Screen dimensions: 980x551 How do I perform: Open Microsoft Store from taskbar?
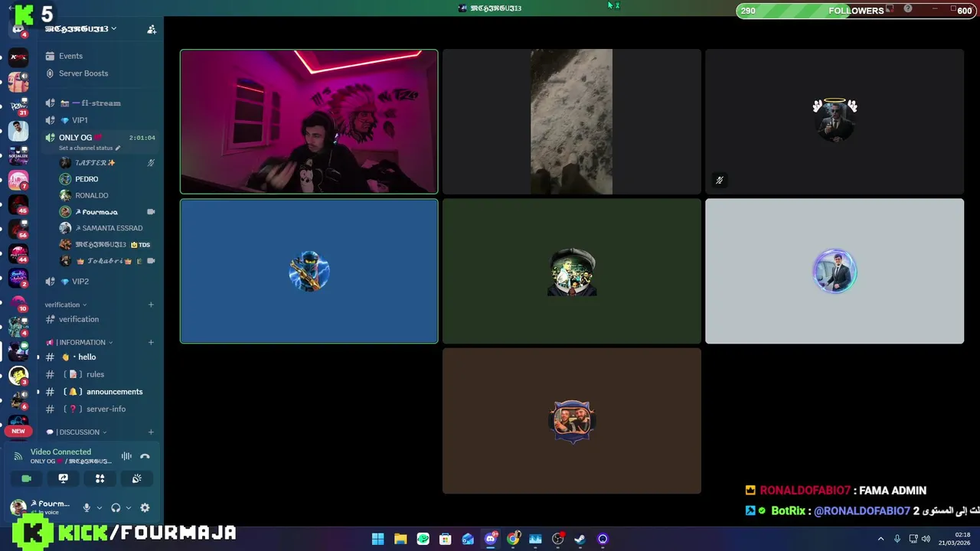[x=445, y=539]
